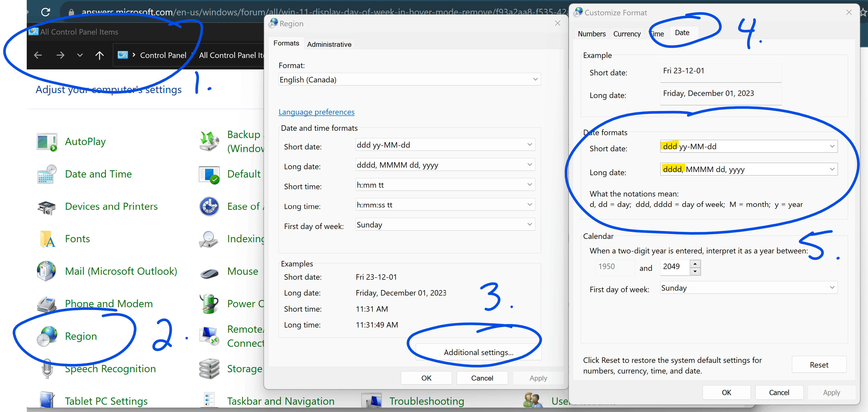Increase the two-digit year end value
Screen dimensions: 868x412
tap(695, 264)
